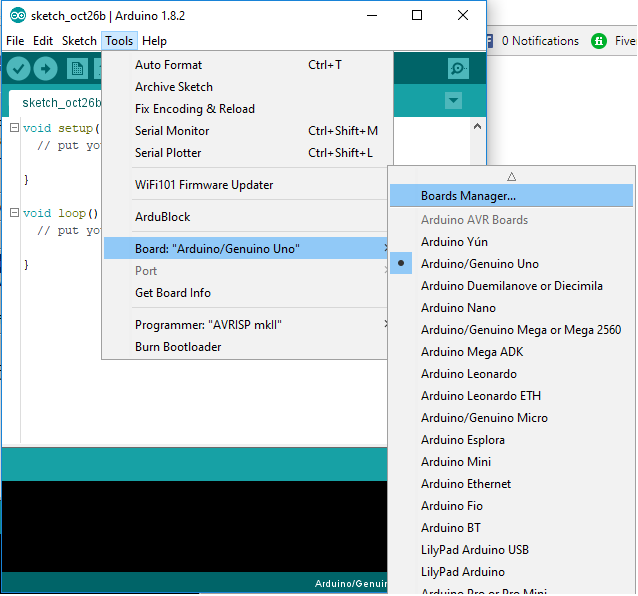Image resolution: width=638 pixels, height=596 pixels.
Task: Select the Arduino Esplora board
Action: pyautogui.click(x=511, y=440)
